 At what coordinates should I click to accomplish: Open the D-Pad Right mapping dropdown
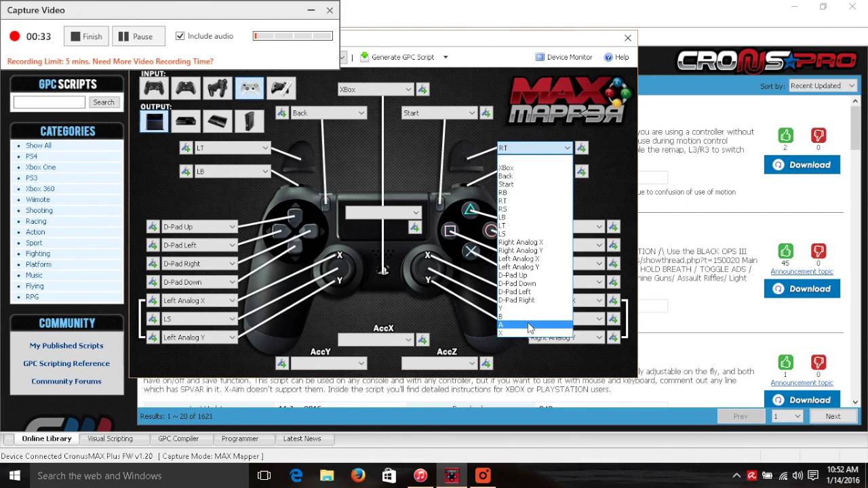click(x=199, y=264)
